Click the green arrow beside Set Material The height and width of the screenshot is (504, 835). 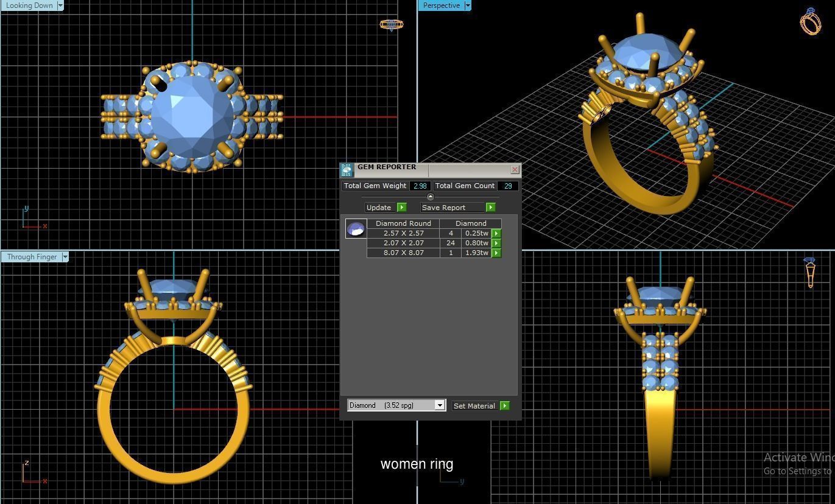pos(504,406)
